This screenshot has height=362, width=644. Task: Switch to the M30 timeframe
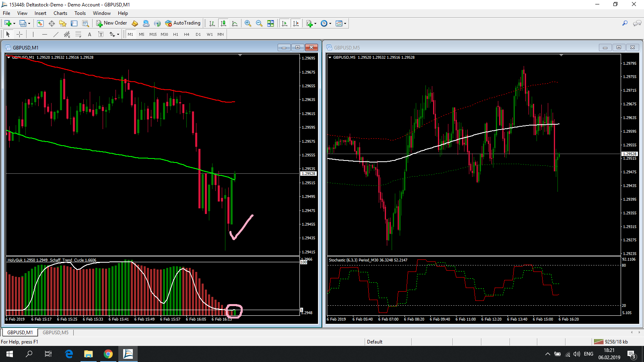164,34
